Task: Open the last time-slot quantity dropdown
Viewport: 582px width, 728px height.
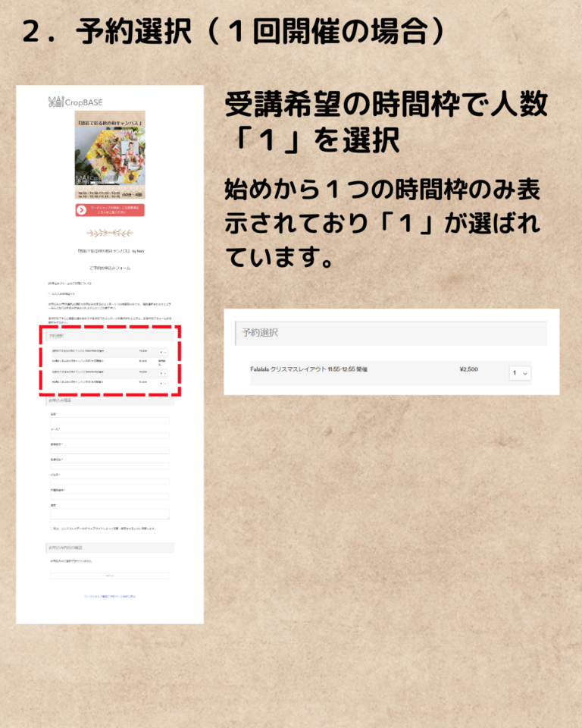Action: (163, 383)
